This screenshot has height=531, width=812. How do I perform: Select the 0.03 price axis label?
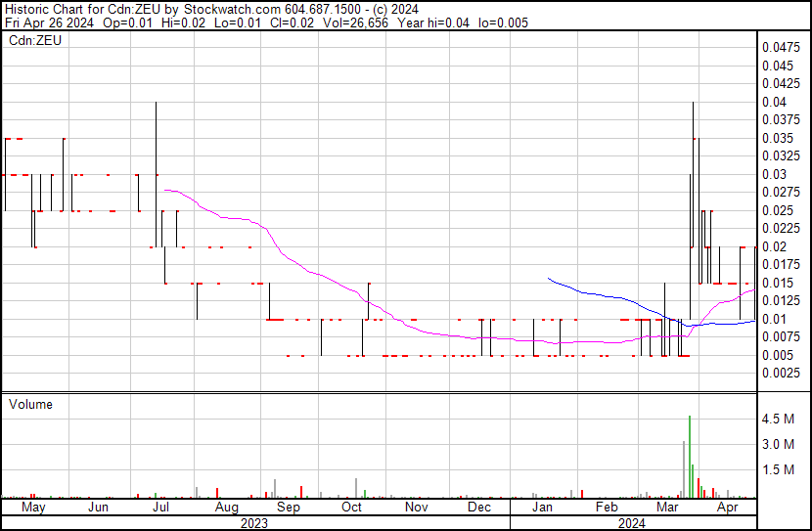click(x=774, y=174)
